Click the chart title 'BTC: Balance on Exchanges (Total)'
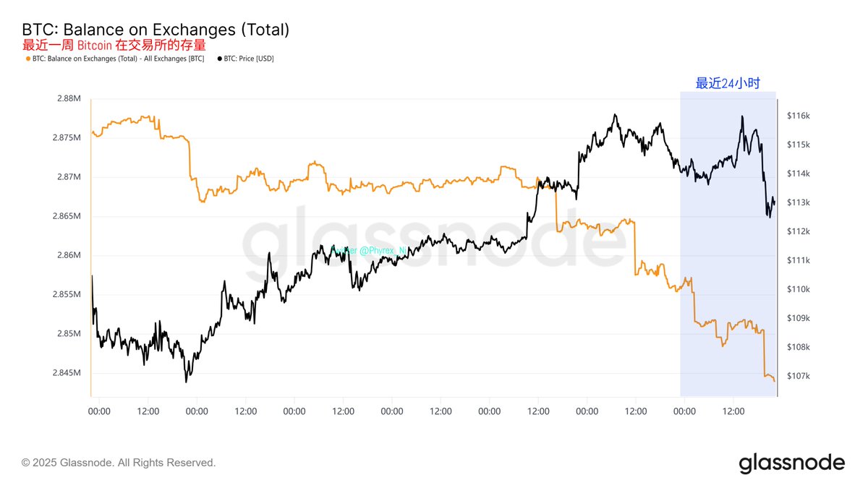 (x=156, y=30)
